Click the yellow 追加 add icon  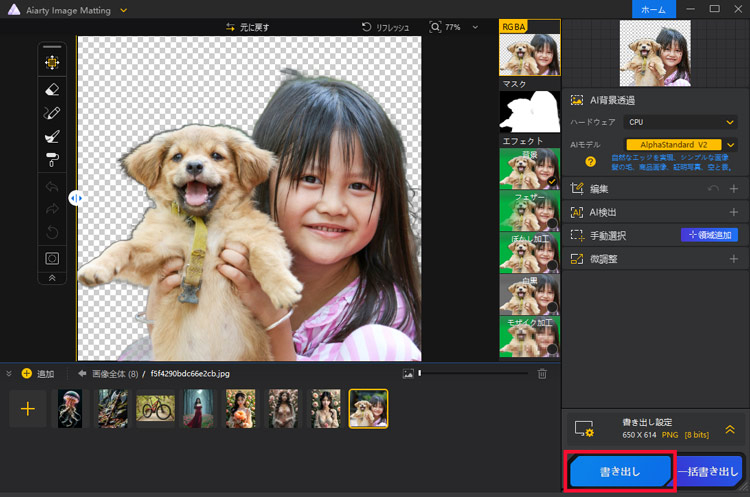click(27, 374)
